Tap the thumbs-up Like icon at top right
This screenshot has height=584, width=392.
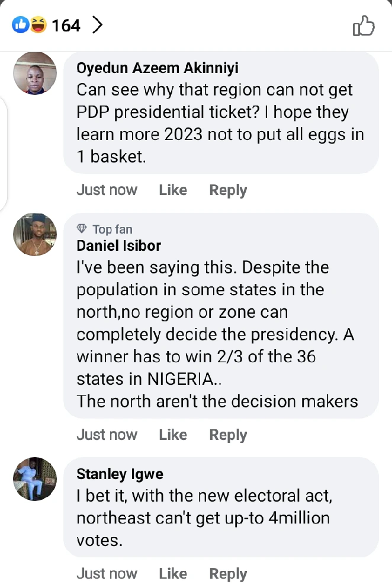[364, 25]
